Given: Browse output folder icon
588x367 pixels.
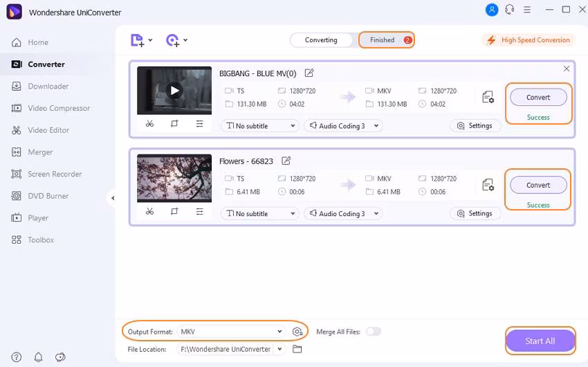Looking at the screenshot, I should point(297,349).
